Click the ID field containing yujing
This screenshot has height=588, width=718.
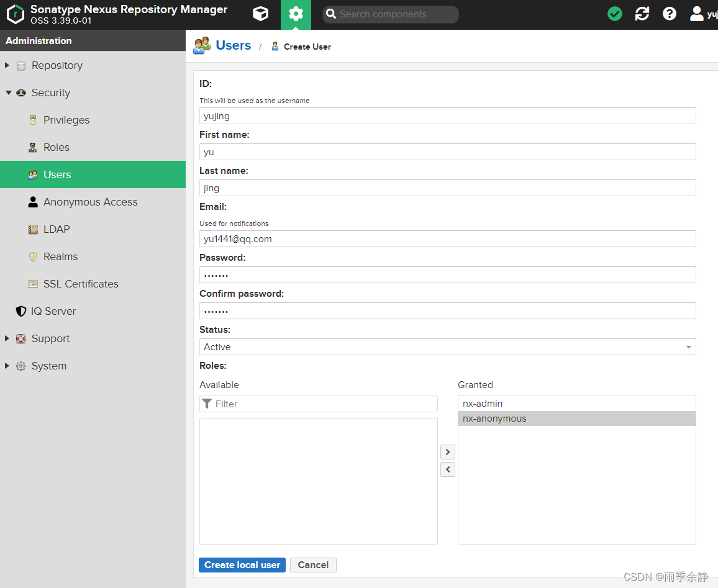pyautogui.click(x=447, y=115)
